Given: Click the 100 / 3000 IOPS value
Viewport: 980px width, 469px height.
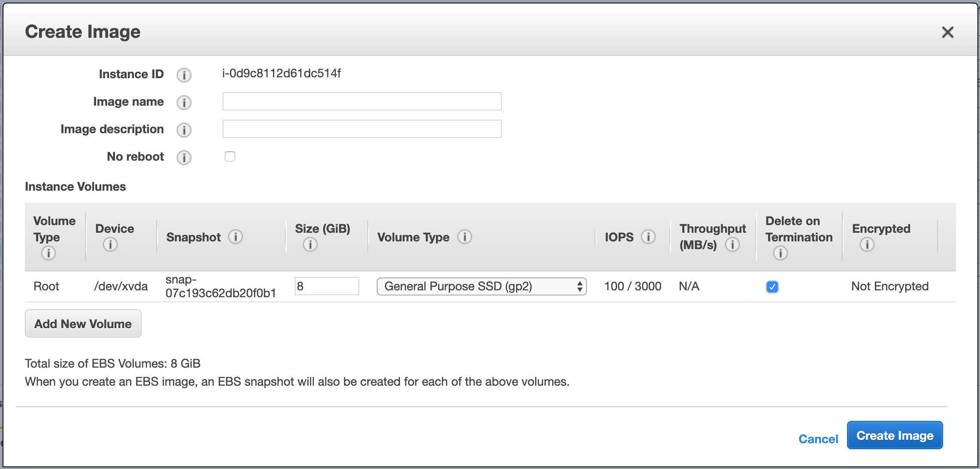Looking at the screenshot, I should [633, 286].
